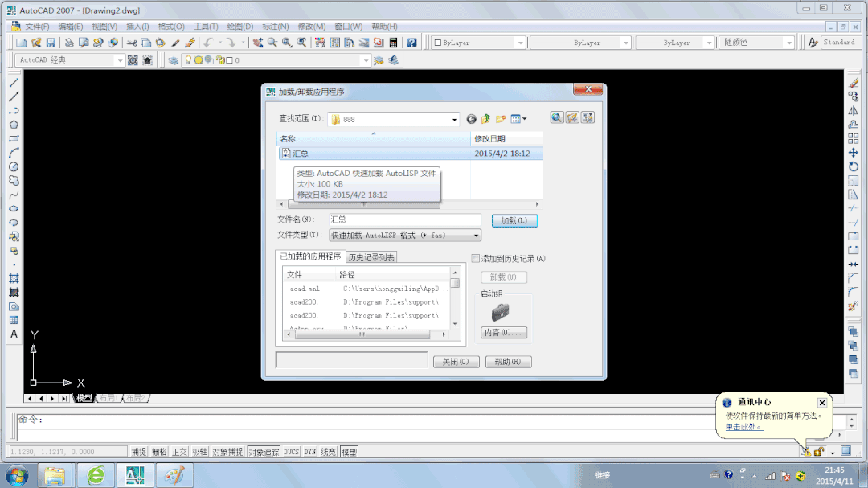Select the Revision Cloud tool
The image size is (868, 488).
tap(14, 181)
